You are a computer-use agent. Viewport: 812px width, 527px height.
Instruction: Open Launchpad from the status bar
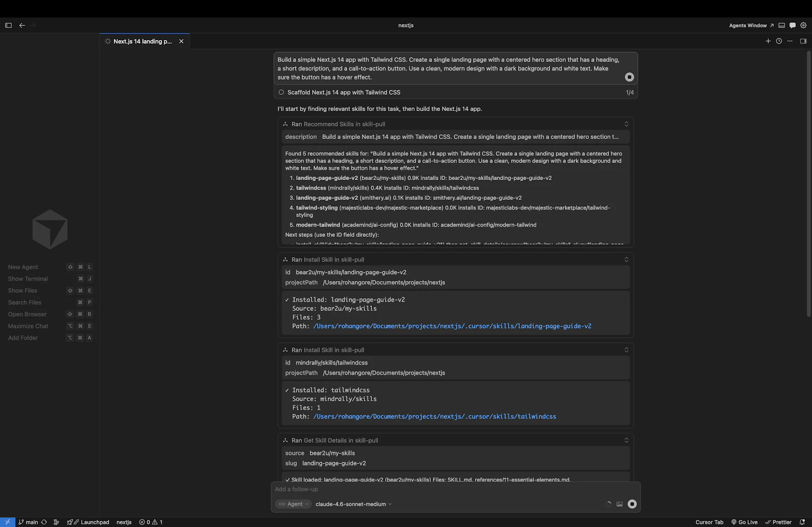pos(88,522)
